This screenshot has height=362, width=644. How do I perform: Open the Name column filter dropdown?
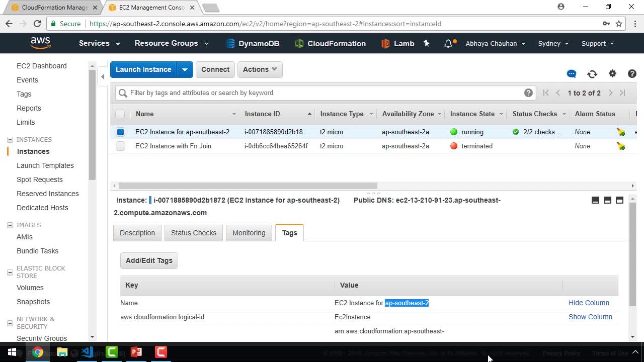pos(234,114)
